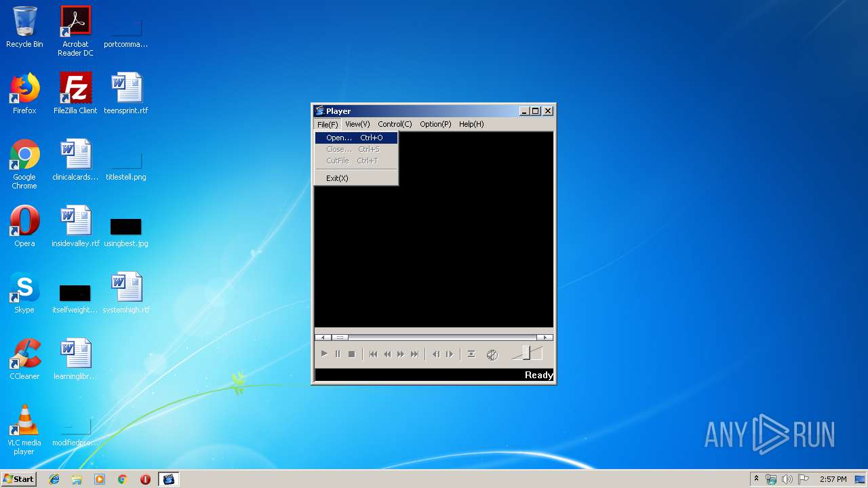Click the Ready status text

539,375
